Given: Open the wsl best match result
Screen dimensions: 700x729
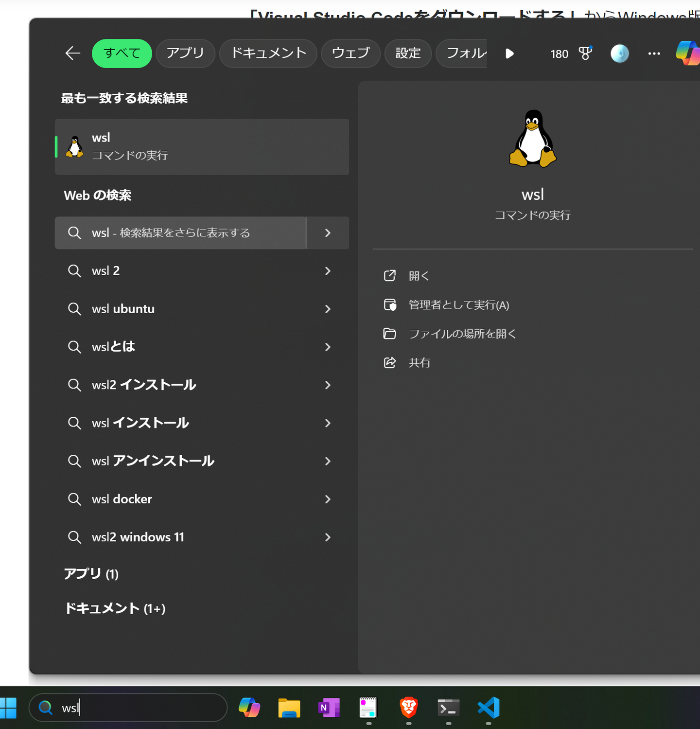Looking at the screenshot, I should (x=202, y=147).
